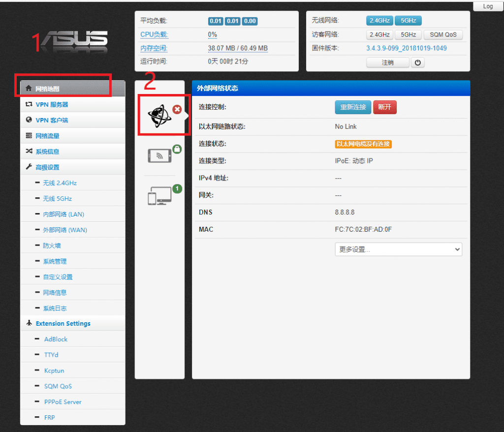Open the SQM QoS sidebar entry

click(73, 386)
